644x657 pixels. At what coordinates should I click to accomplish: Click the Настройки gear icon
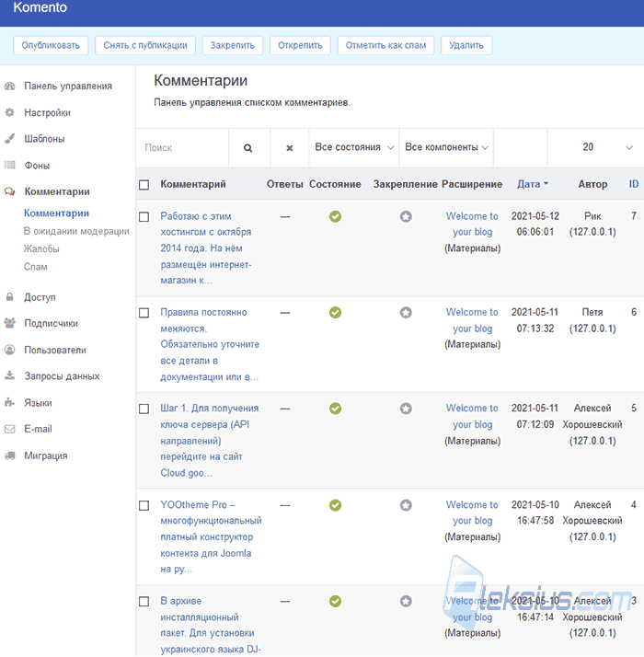[9, 112]
